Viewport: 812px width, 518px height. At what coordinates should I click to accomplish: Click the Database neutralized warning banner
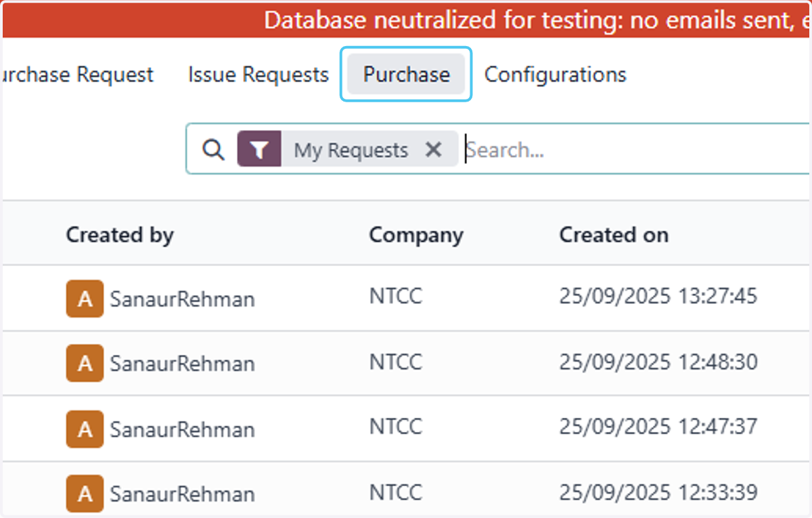[406, 20]
